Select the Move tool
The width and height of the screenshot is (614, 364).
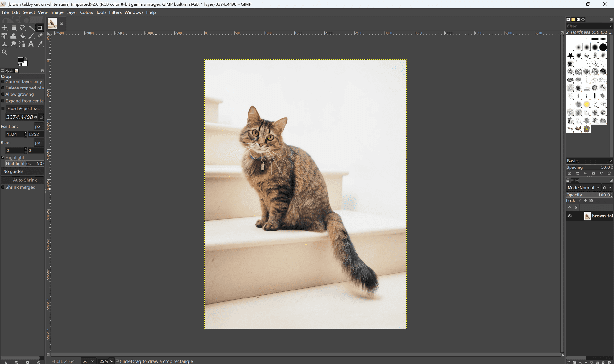(x=4, y=28)
